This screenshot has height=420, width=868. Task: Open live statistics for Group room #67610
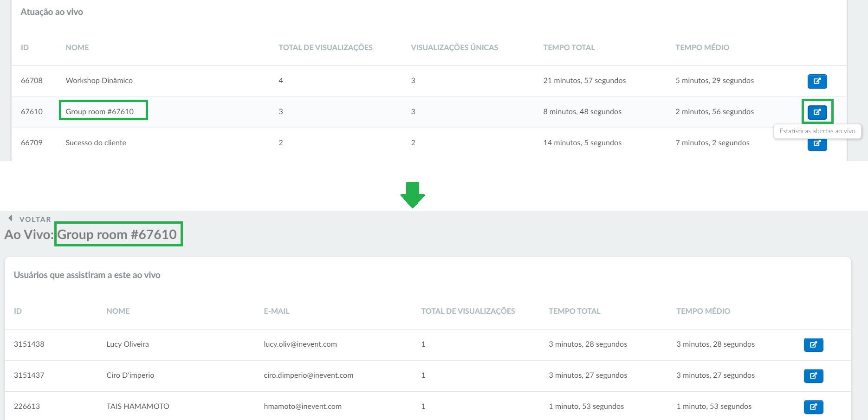pos(817,112)
